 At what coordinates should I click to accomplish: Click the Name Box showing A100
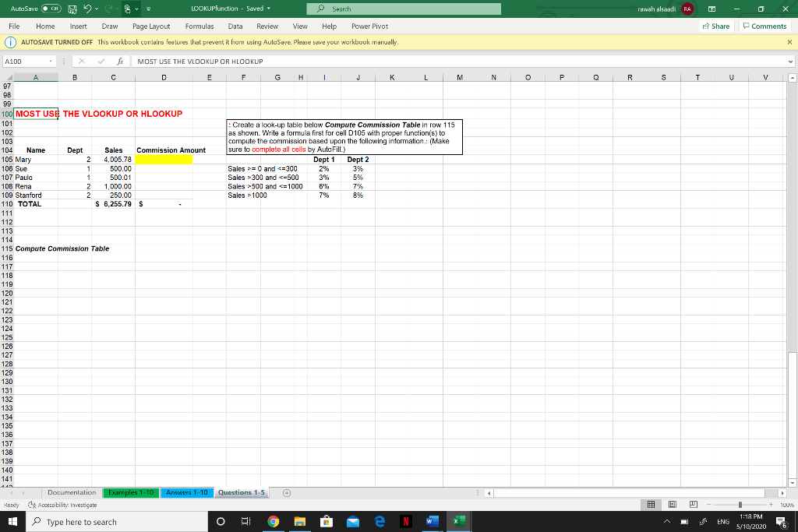pyautogui.click(x=26, y=62)
